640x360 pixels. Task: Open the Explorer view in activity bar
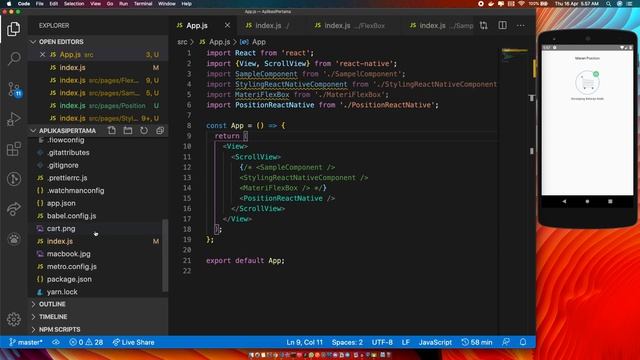coord(13,29)
